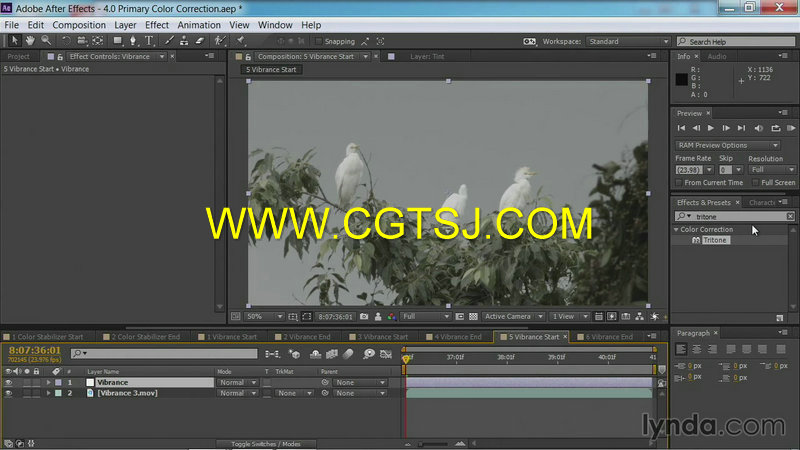Play the preview
This screenshot has width=800, height=450.
point(711,128)
